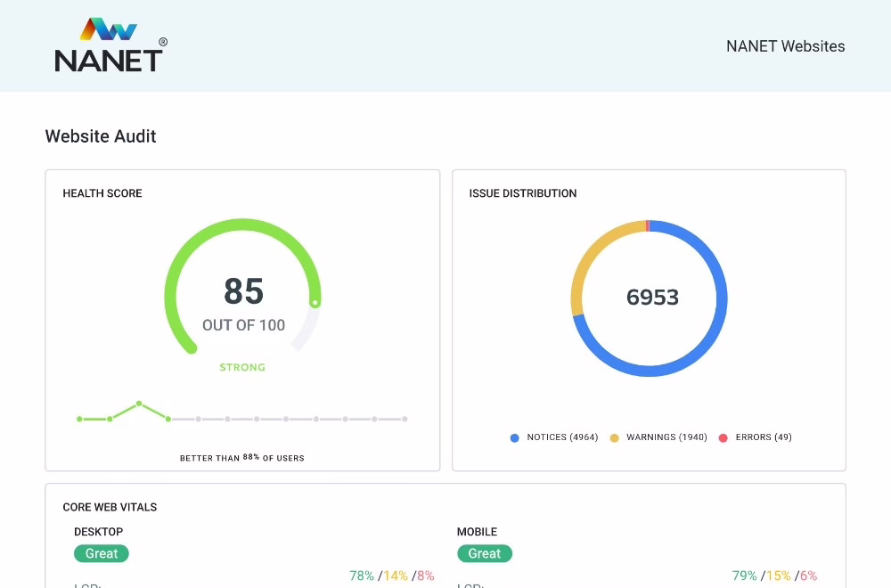The height and width of the screenshot is (588, 891).
Task: Click the NANET logo
Action: pyautogui.click(x=110, y=45)
